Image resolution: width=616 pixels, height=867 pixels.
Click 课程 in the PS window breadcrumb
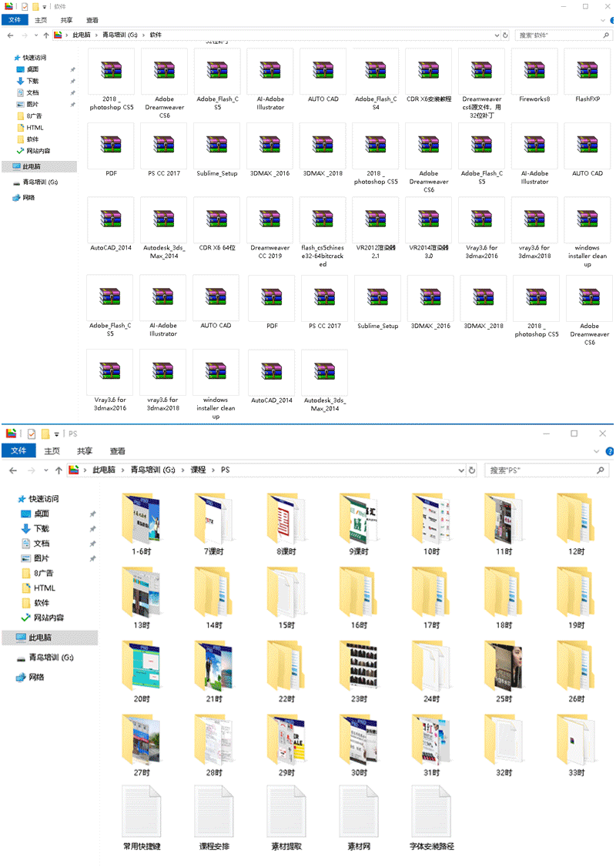point(198,470)
